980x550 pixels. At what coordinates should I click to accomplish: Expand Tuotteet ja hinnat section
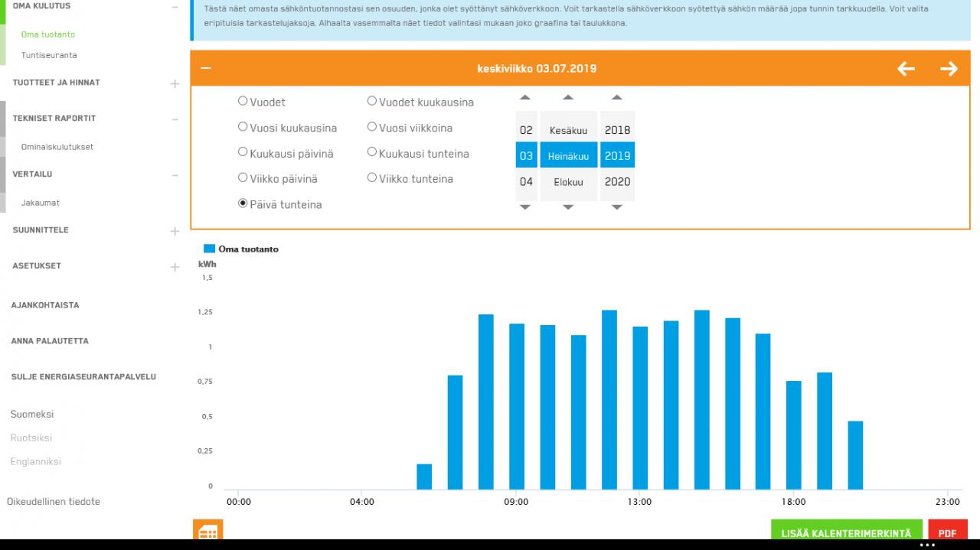click(175, 83)
